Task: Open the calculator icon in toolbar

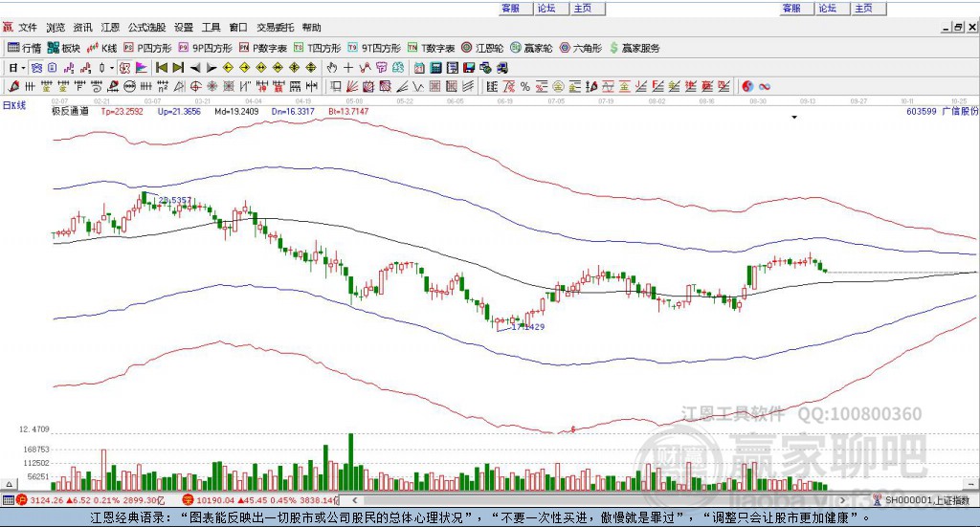Action: point(436,68)
